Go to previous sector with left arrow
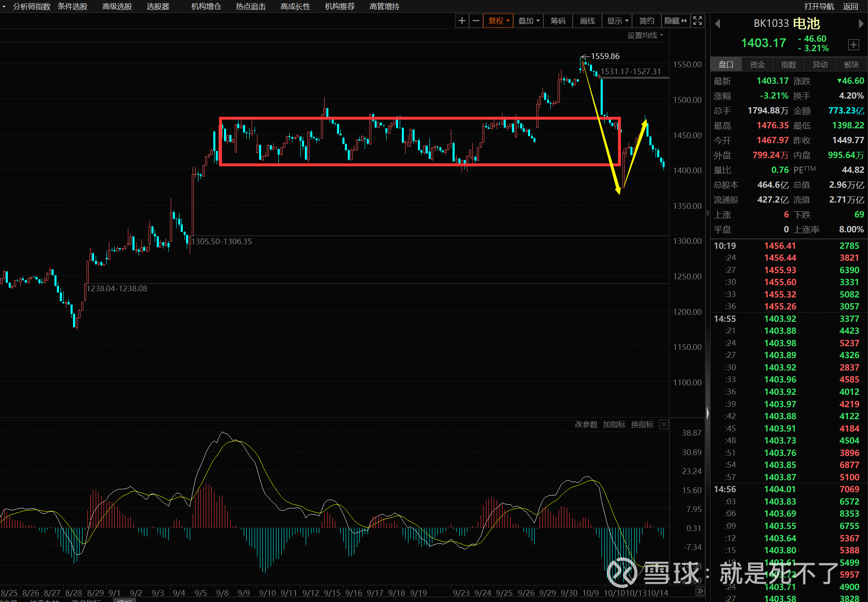868x602 pixels. [717, 24]
